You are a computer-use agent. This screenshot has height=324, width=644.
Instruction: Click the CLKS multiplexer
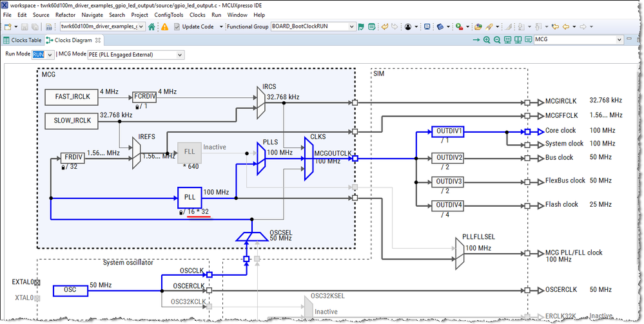click(x=309, y=158)
